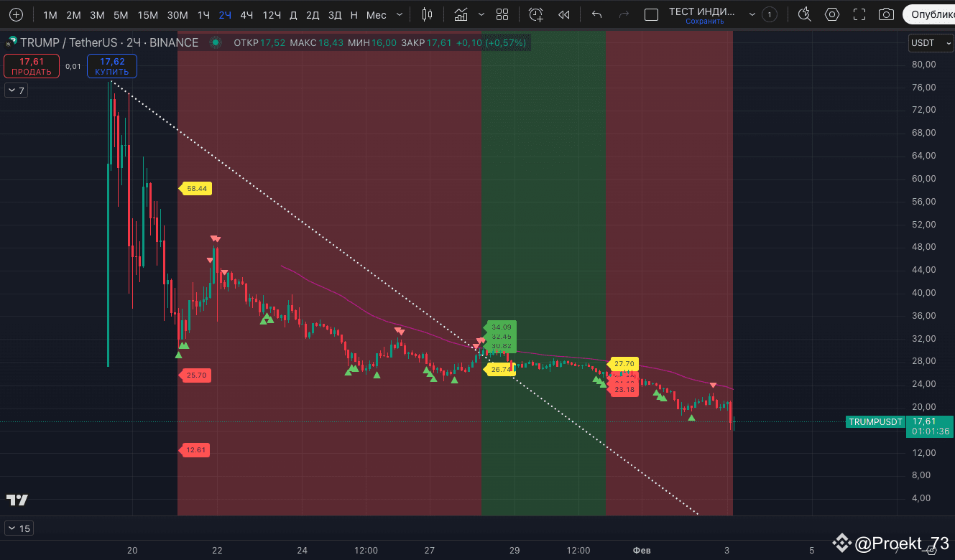The image size is (955, 560).
Task: Click the TRUMPUSDT price scale tag
Action: [875, 422]
